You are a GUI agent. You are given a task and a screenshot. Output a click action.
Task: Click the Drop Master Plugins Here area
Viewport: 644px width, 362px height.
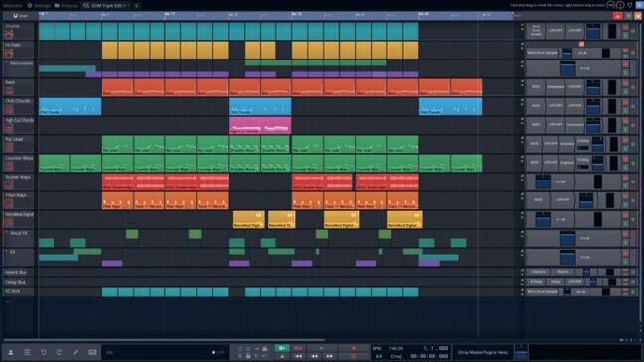[483, 352]
